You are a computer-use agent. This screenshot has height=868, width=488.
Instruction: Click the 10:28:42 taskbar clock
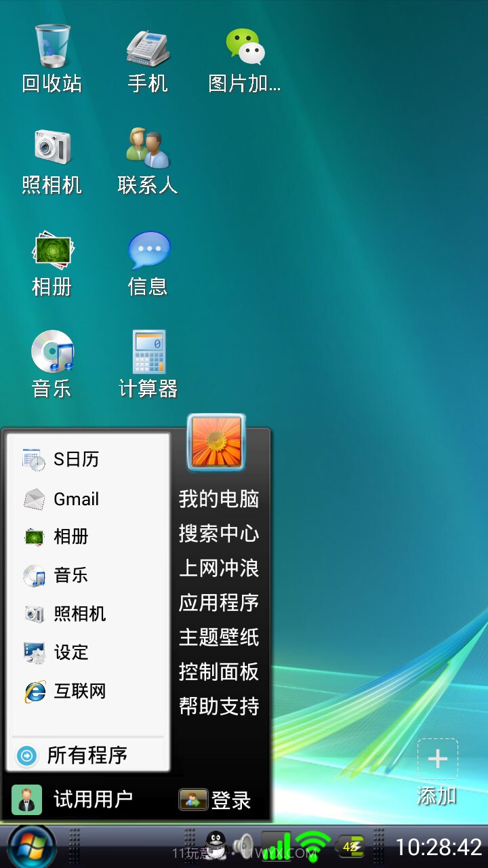(x=439, y=847)
